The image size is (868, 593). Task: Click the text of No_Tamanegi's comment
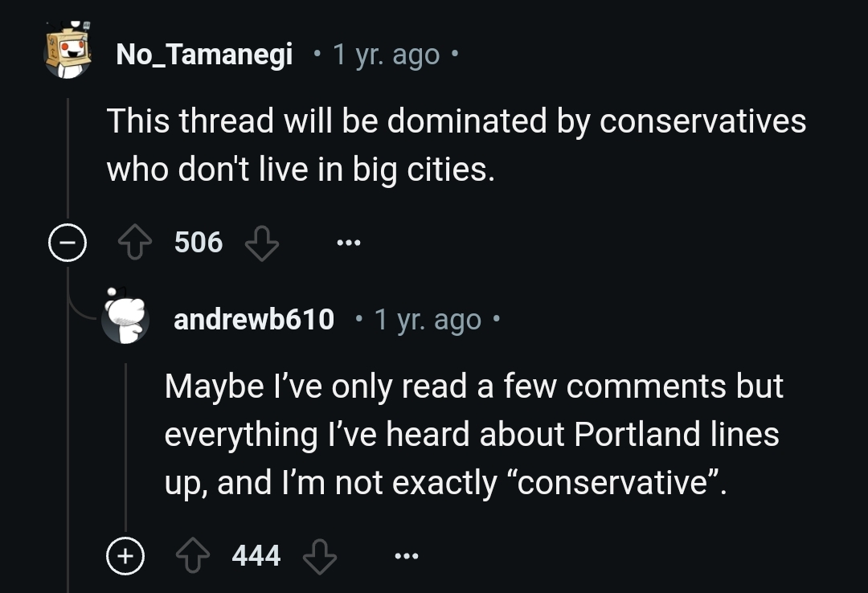(457, 145)
